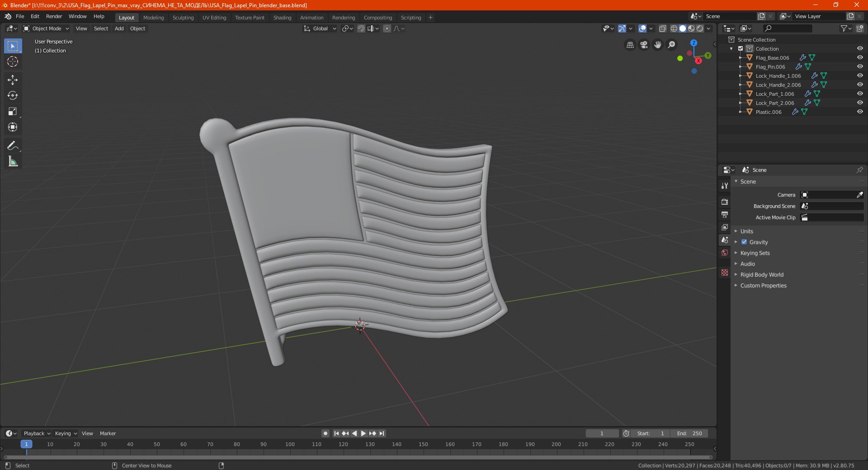Screen dimensions: 868x470
Task: Expand the Rigid Body World section
Action: pos(761,275)
